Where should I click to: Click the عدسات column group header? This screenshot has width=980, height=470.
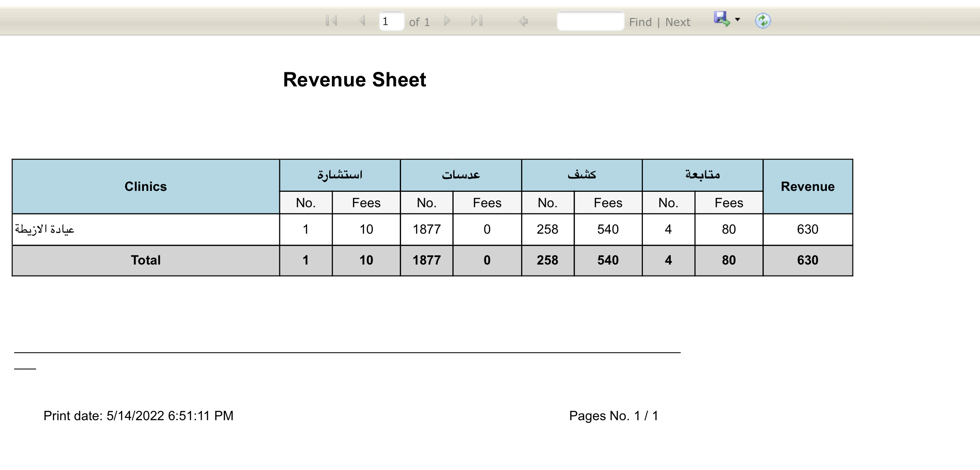461,175
